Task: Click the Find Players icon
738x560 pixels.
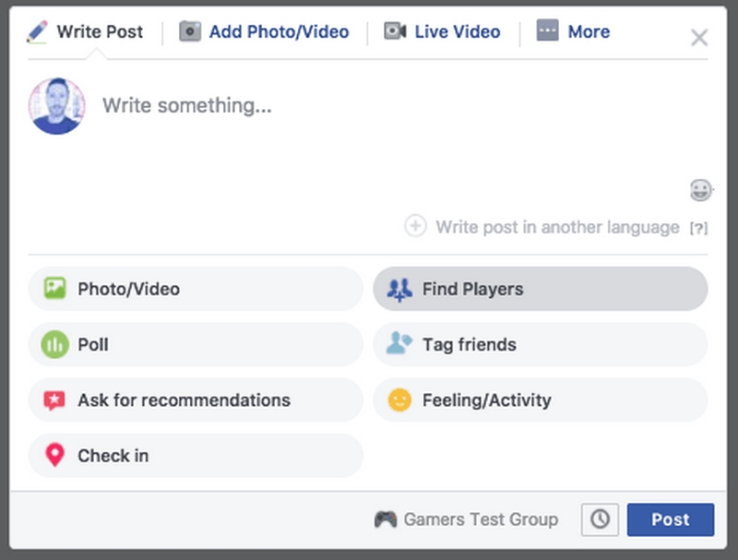Action: [400, 289]
